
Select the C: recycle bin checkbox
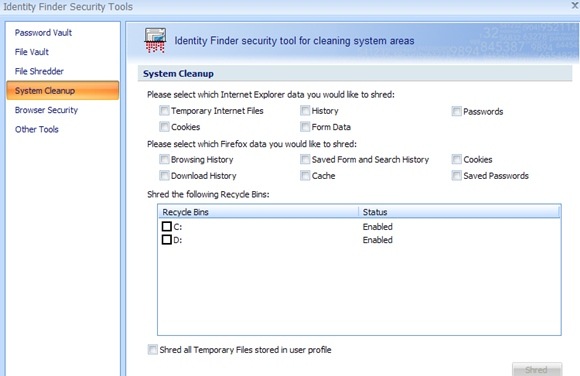[x=167, y=226]
